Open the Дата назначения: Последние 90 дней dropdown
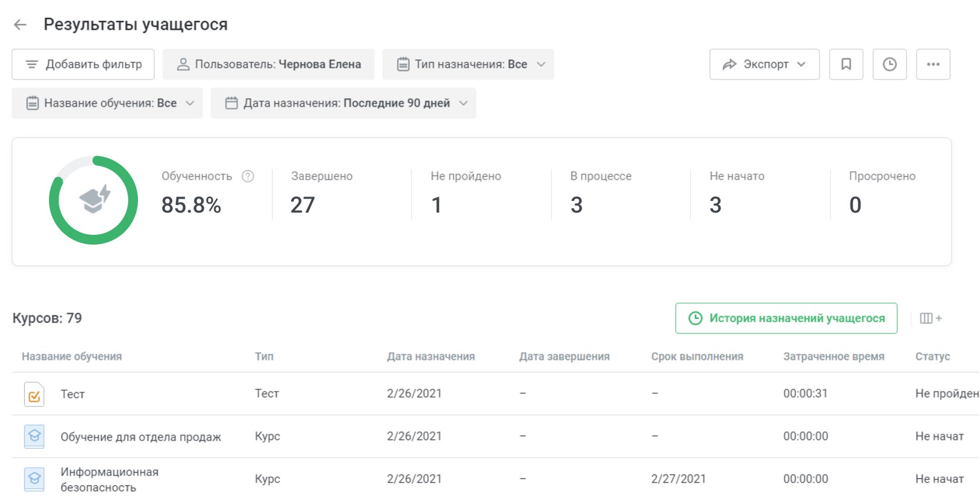The height and width of the screenshot is (499, 980). (343, 103)
